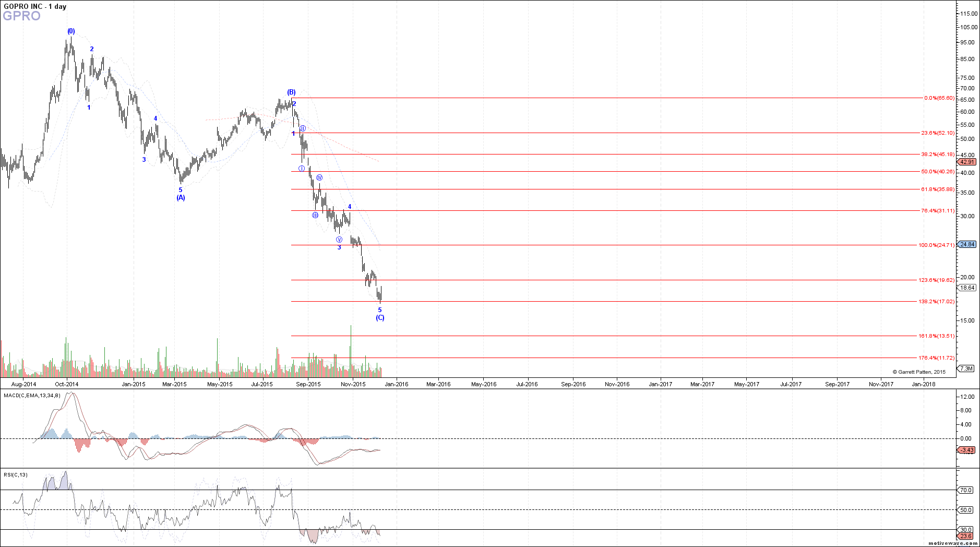Viewport: 980px width, 547px height.
Task: Click the 115.00 price axis value
Action: (x=969, y=14)
